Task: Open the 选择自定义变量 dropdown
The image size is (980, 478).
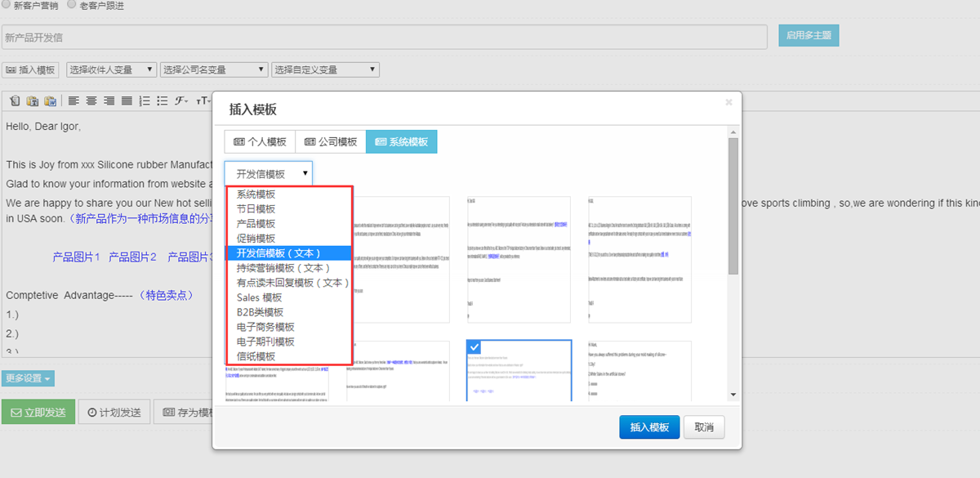Action: coord(325,70)
